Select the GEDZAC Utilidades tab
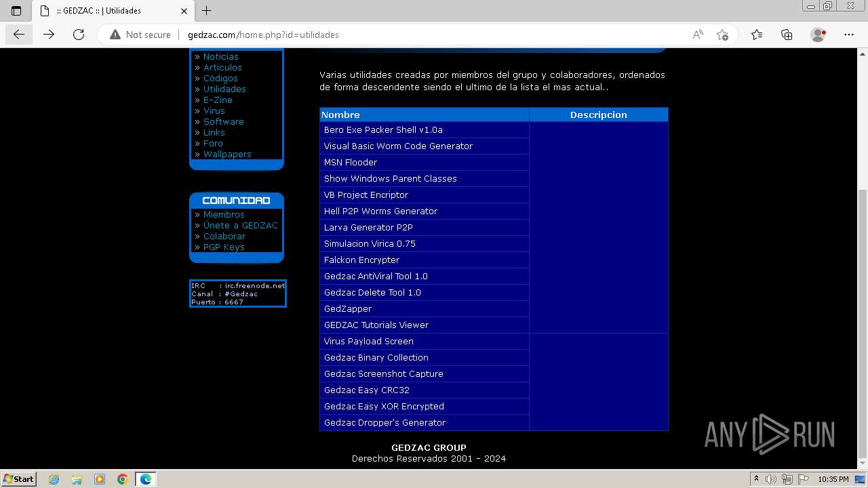Screen dimensions: 868x488 coord(112,11)
